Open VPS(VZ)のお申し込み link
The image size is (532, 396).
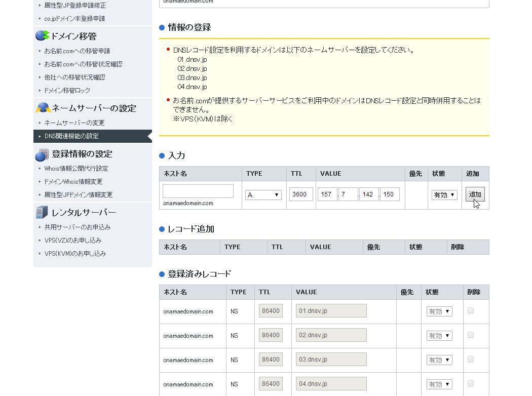(x=72, y=241)
